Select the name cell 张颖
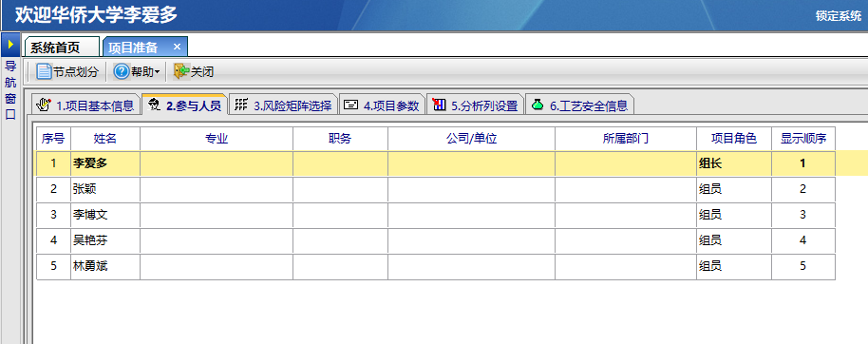This screenshot has width=868, height=344. click(105, 189)
